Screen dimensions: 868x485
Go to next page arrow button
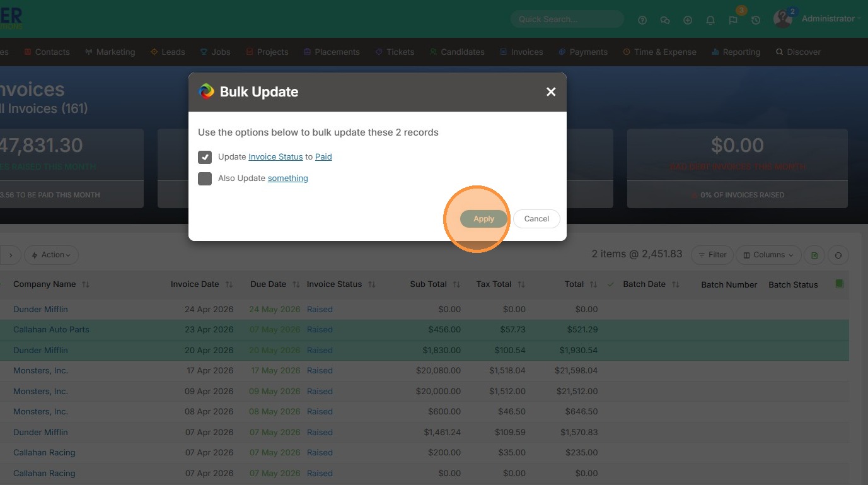click(10, 255)
